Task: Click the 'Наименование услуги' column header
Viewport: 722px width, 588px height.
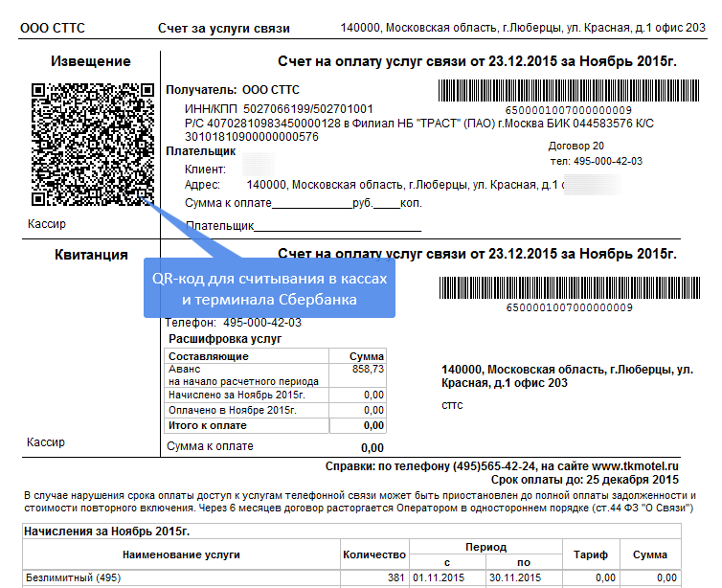Action: point(181,554)
